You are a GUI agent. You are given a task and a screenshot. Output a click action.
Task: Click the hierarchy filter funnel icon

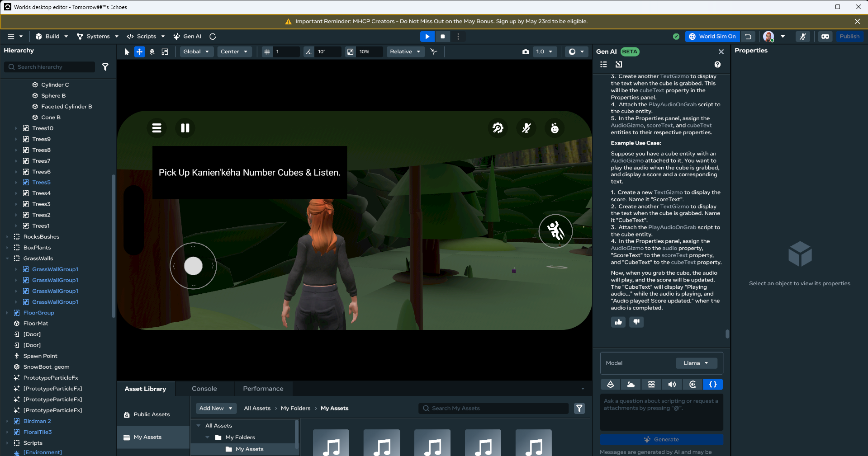pyautogui.click(x=105, y=67)
